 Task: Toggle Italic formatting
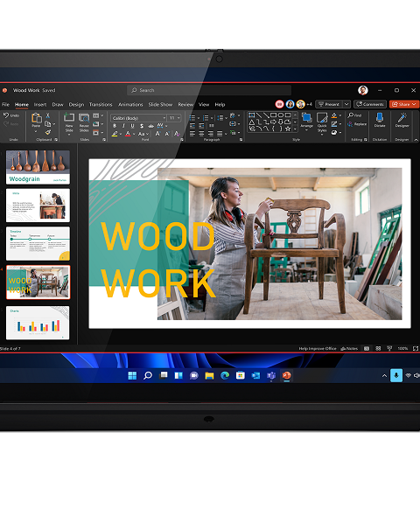click(x=123, y=126)
